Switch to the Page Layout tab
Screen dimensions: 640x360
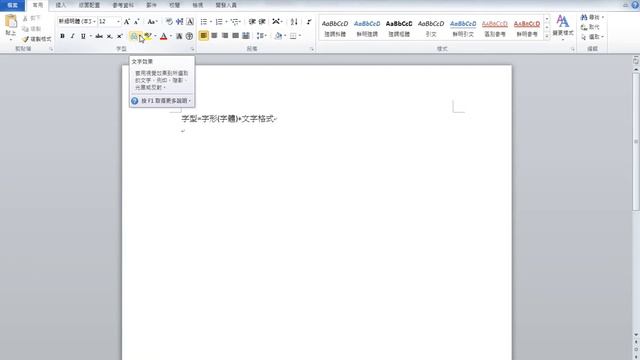(x=89, y=5)
